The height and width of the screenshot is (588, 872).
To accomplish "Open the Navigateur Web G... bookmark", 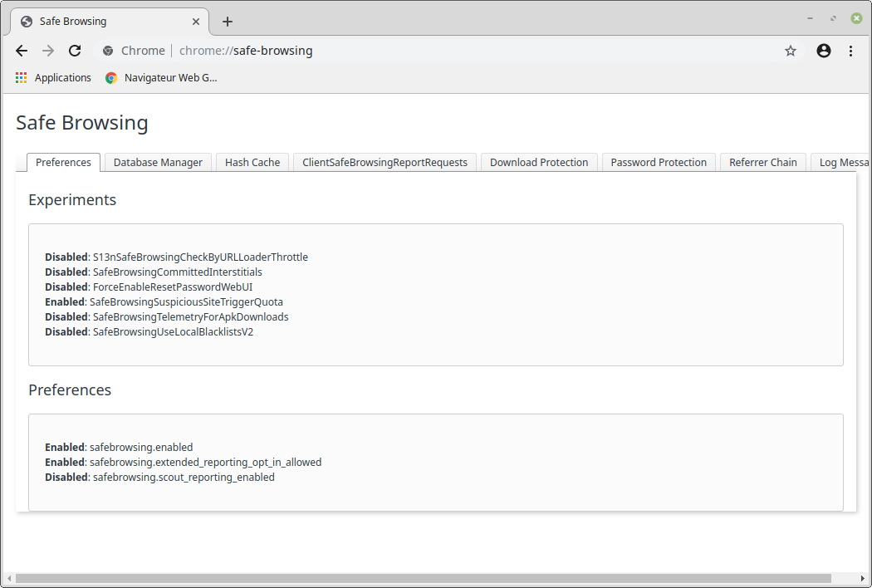I will (161, 78).
